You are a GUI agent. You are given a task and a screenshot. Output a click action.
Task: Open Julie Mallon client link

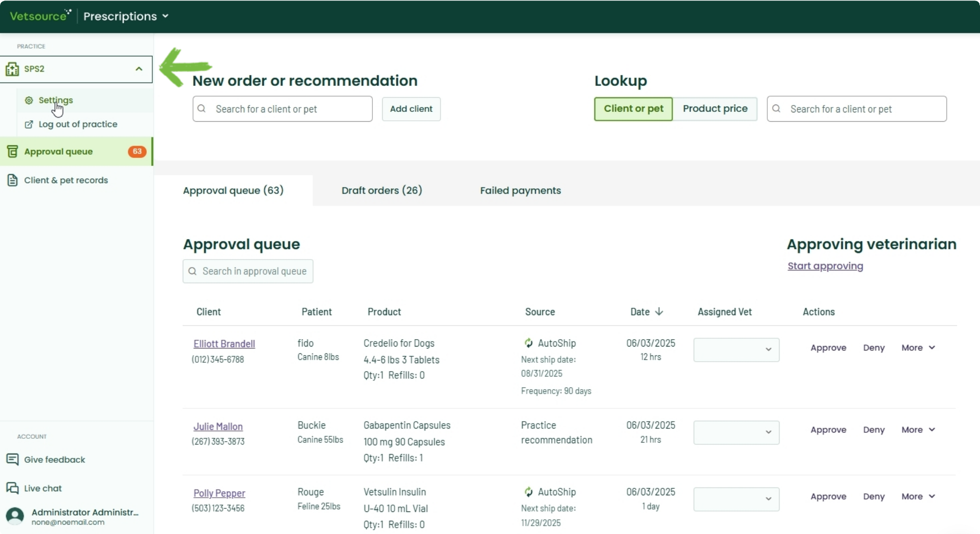pos(218,427)
